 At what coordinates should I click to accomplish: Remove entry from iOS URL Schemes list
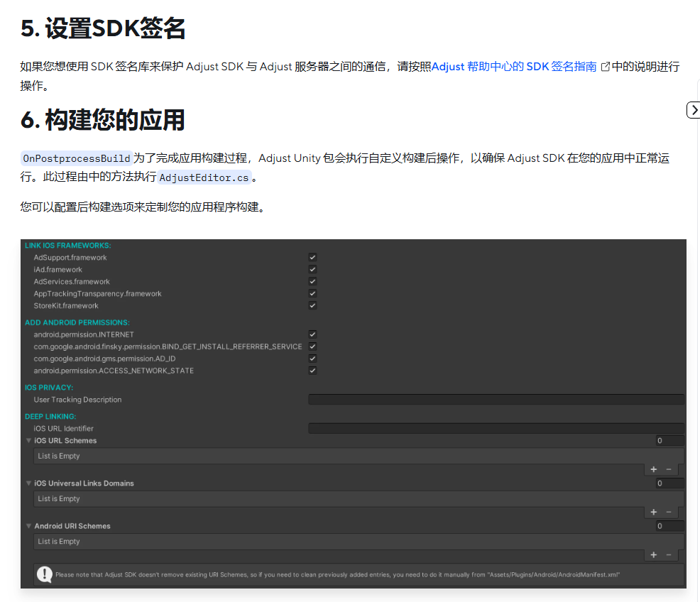click(669, 469)
